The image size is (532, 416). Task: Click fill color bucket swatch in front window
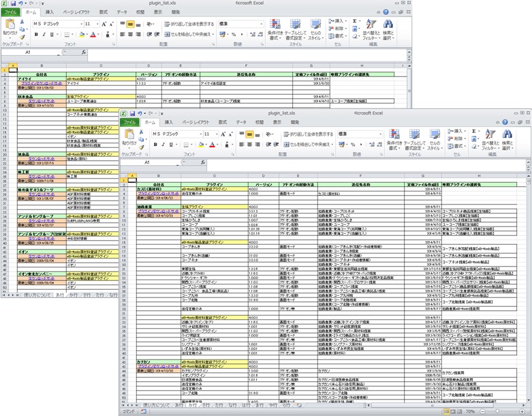[201, 145]
